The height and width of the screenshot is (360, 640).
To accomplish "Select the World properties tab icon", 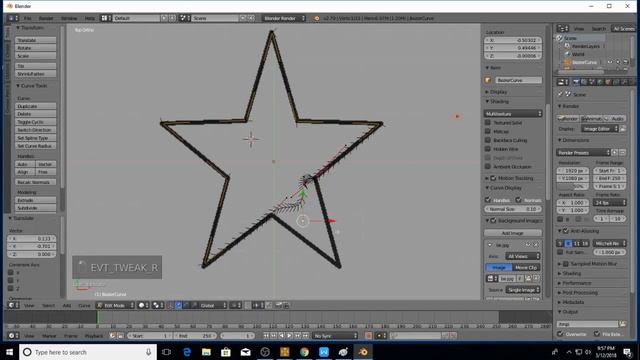I will pos(600,82).
